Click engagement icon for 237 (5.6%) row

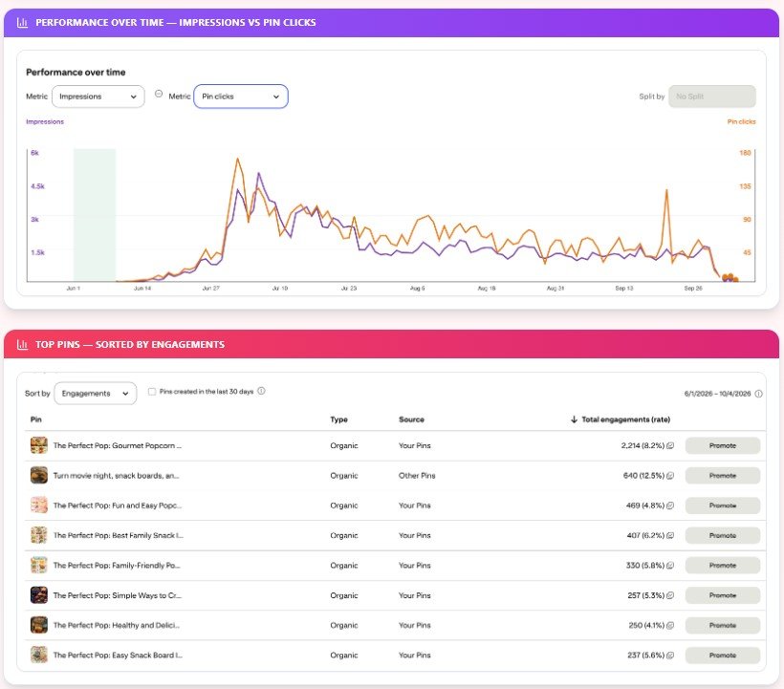(x=670, y=656)
